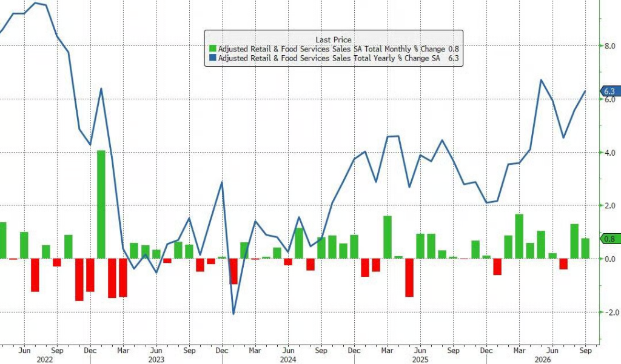Viewport: 621px width, 364px height.
Task: Click the Last Price legend title
Action: pos(334,39)
